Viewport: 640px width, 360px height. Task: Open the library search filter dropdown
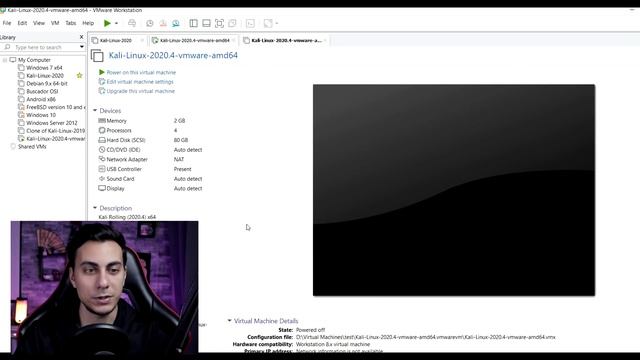click(x=82, y=47)
